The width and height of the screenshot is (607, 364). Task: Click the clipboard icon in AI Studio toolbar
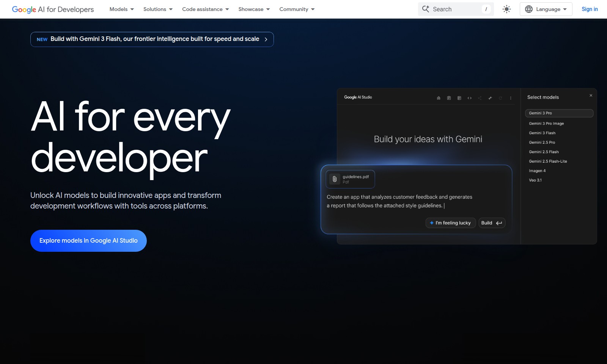[449, 98]
